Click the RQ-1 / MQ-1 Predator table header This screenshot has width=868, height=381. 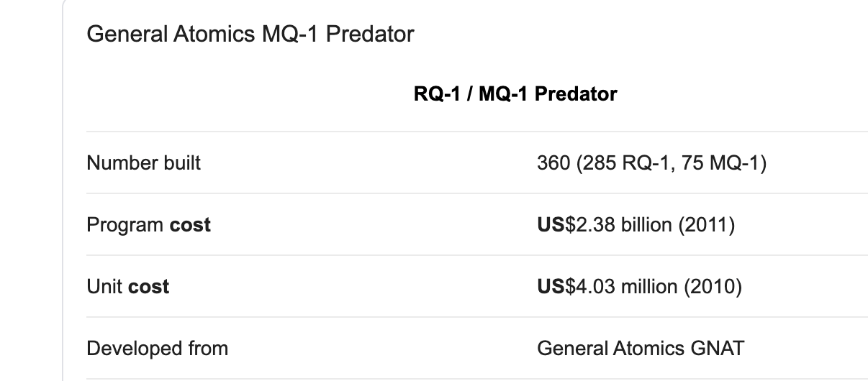click(x=515, y=93)
